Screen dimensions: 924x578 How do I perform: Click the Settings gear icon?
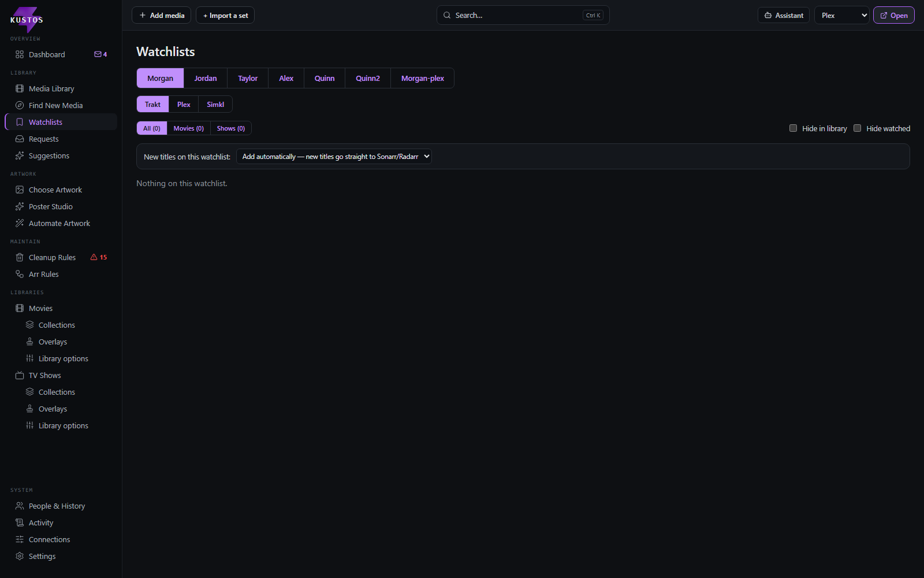click(x=20, y=556)
